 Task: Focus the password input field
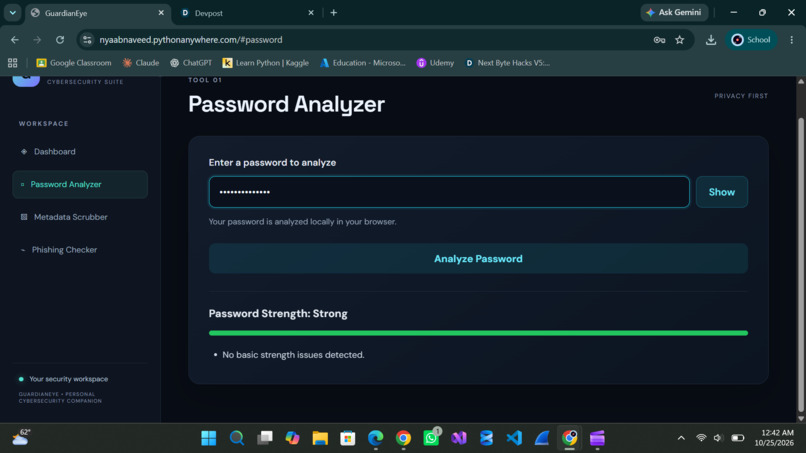click(x=449, y=192)
